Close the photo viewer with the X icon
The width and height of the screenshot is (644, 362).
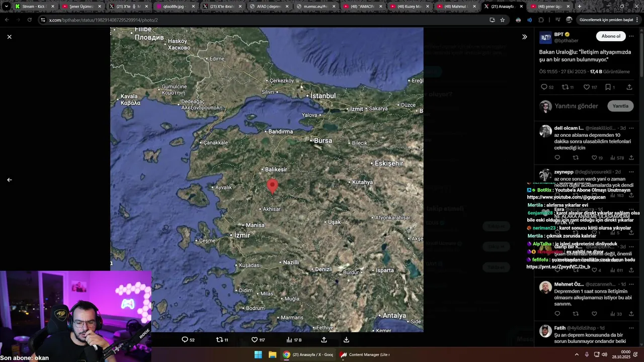point(9,37)
